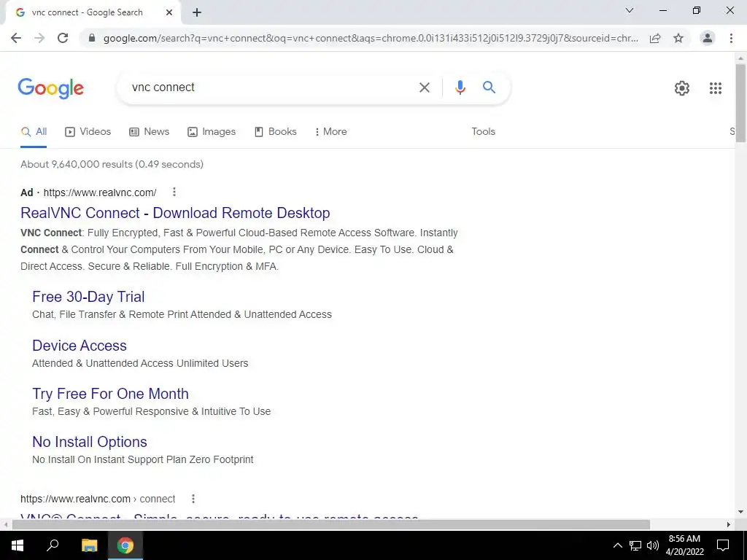Open the No Install Options link
Image resolution: width=747 pixels, height=560 pixels.
click(90, 442)
